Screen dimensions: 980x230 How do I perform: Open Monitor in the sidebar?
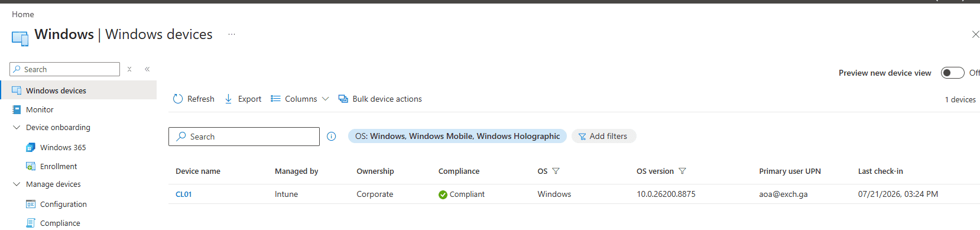click(x=40, y=109)
